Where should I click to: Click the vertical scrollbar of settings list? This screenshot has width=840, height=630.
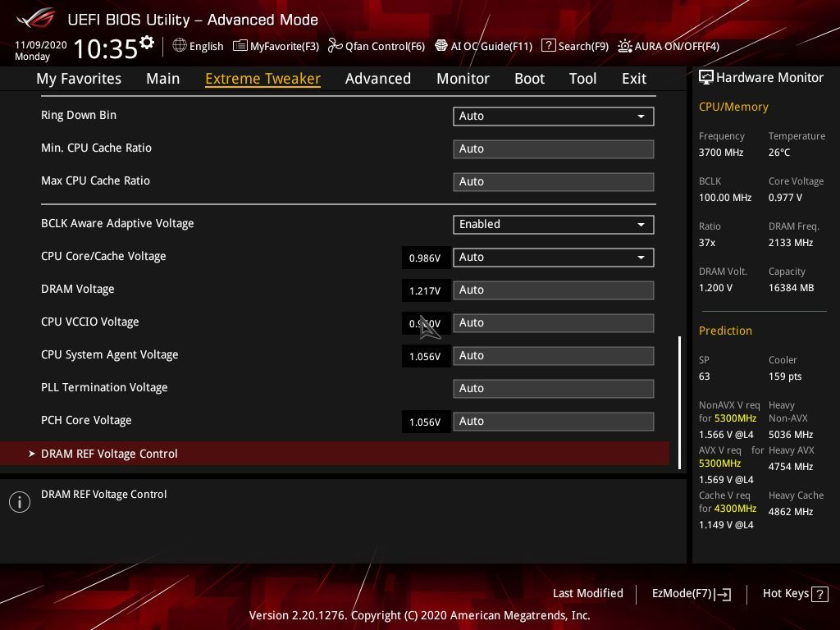(679, 402)
